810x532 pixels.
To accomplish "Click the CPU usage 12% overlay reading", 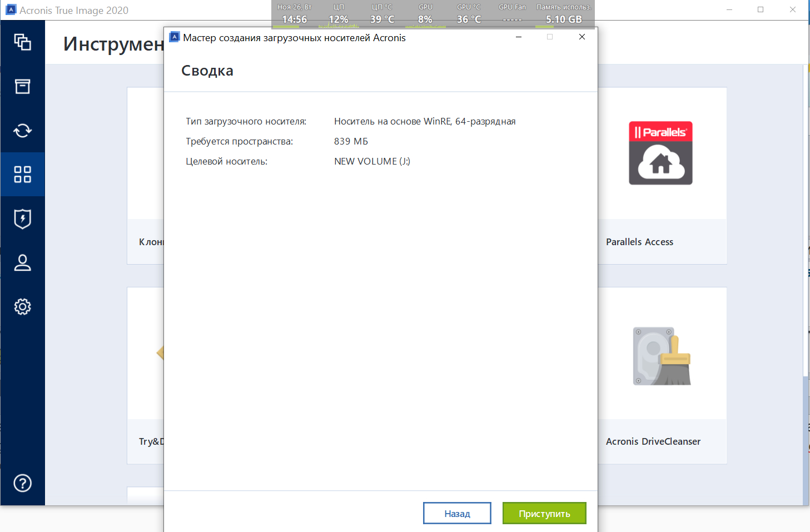I will click(x=339, y=19).
